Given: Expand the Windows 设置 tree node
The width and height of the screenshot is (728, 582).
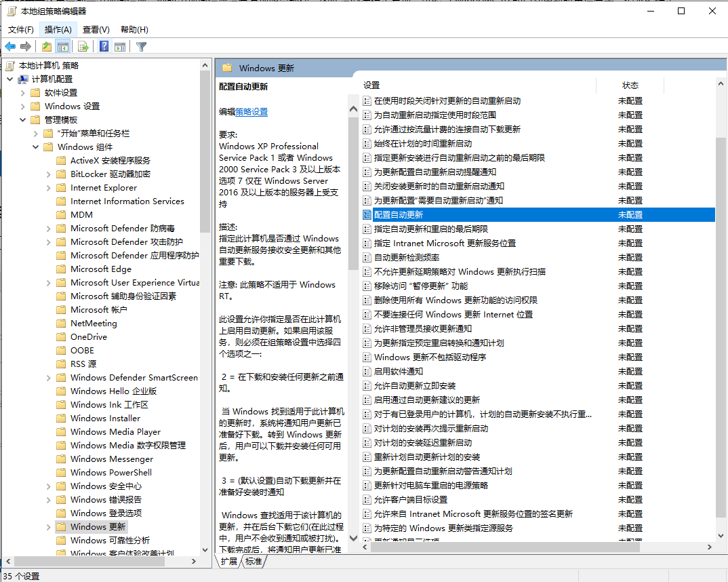Looking at the screenshot, I should point(23,106).
